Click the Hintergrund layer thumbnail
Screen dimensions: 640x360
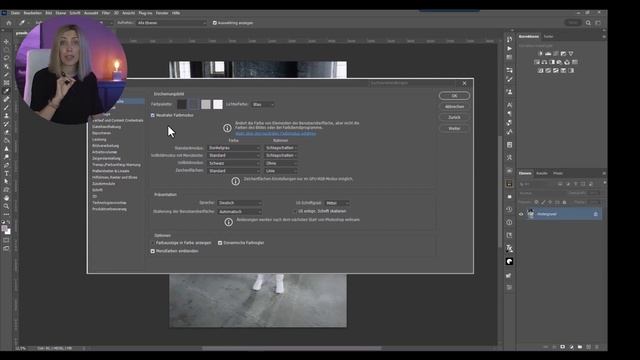click(x=531, y=214)
